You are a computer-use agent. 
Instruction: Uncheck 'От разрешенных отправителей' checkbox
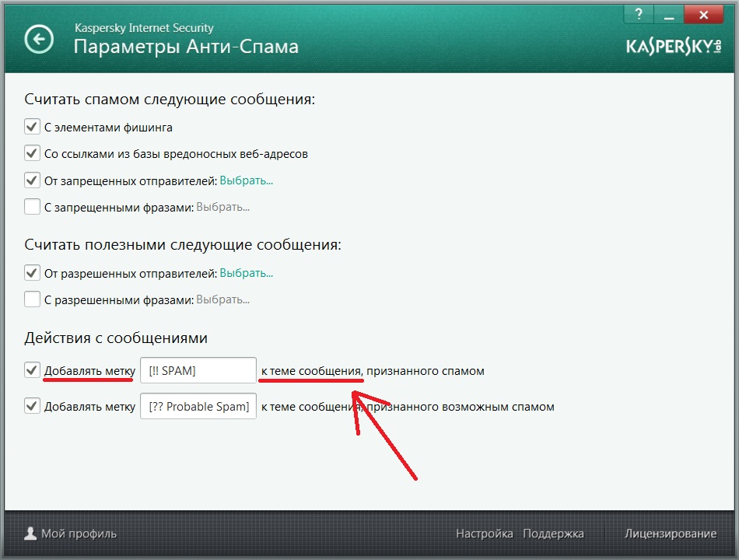tap(32, 272)
